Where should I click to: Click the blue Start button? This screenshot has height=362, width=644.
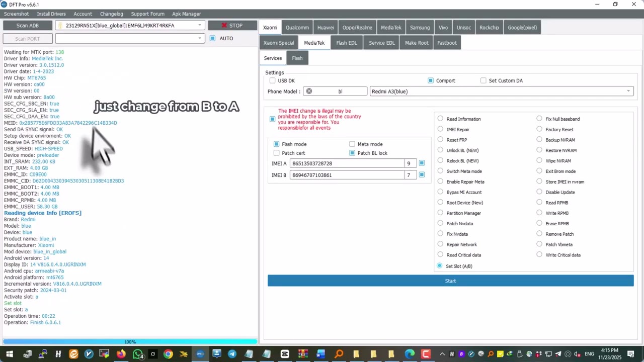[x=450, y=281]
